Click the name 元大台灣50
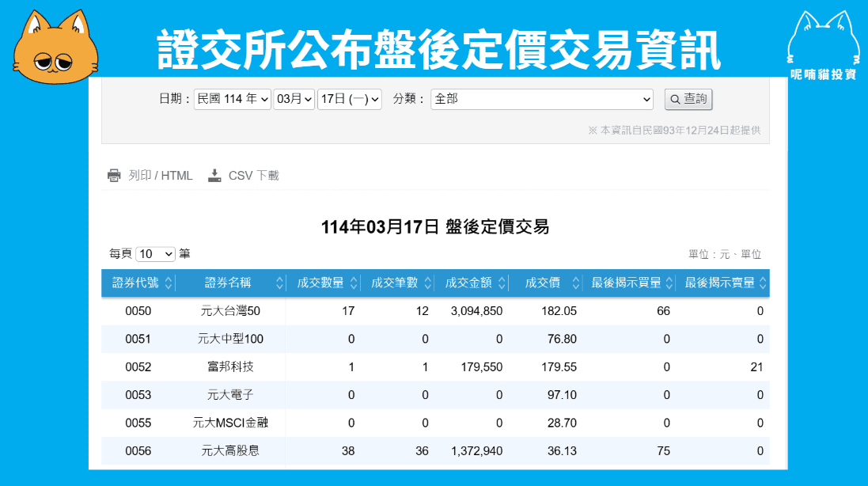Screen dimensions: 868x486 click(x=230, y=311)
